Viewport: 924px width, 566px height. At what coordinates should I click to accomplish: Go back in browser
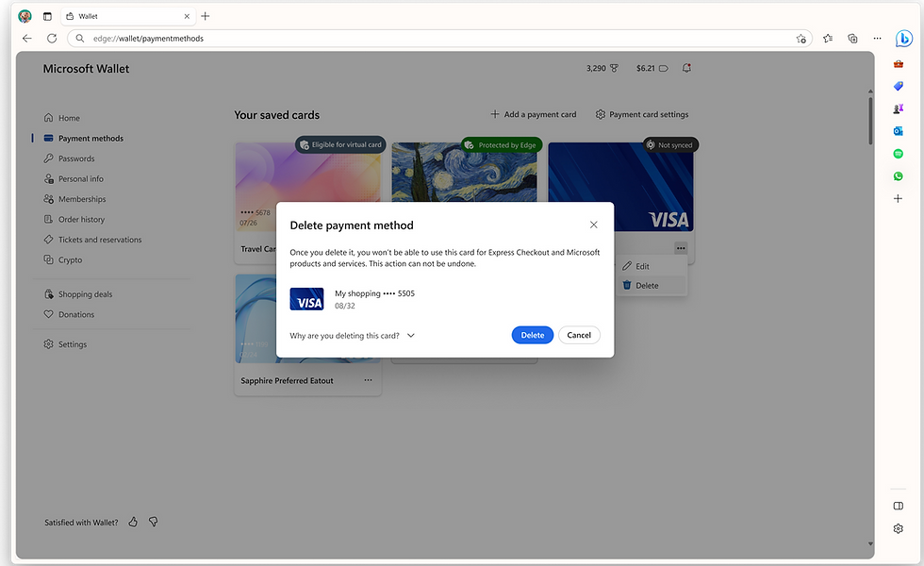pos(27,39)
